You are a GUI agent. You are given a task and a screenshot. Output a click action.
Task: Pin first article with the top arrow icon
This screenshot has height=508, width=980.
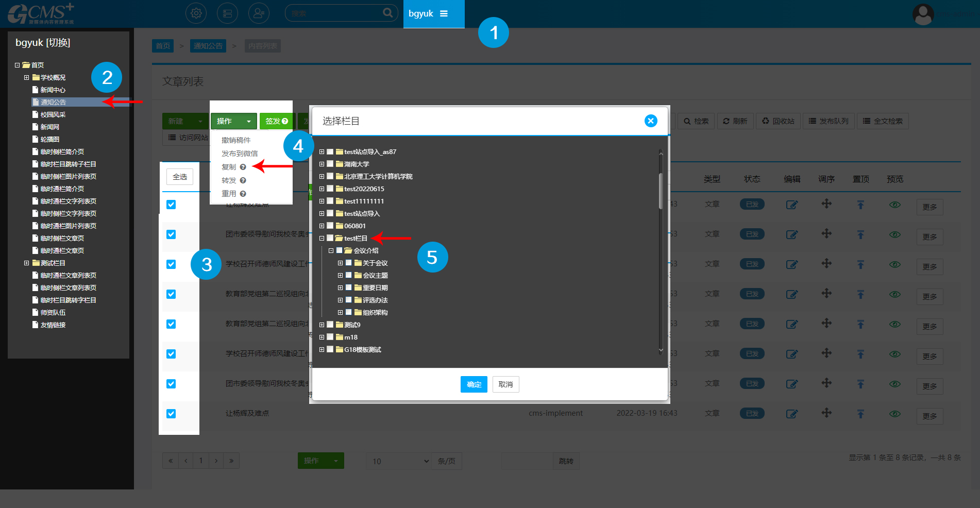click(x=860, y=205)
